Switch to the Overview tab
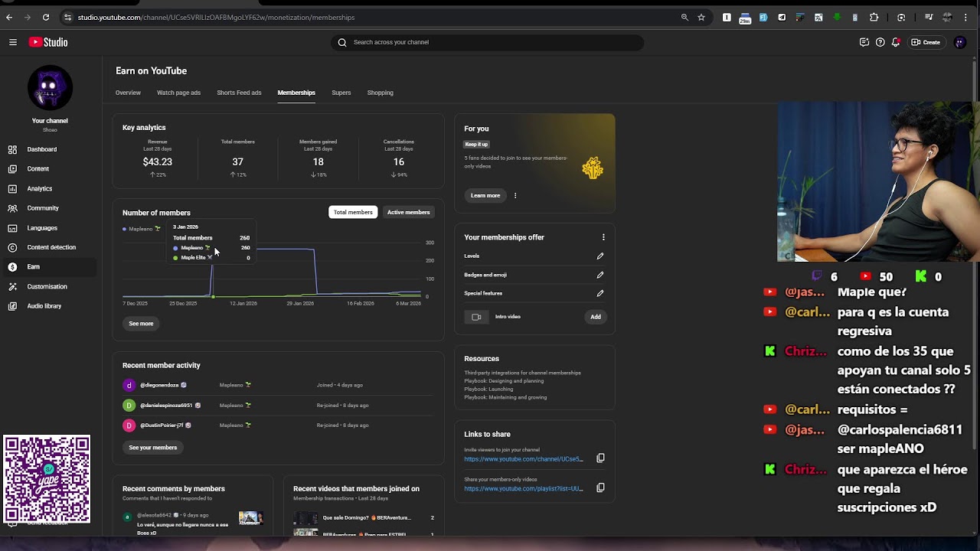 [128, 93]
